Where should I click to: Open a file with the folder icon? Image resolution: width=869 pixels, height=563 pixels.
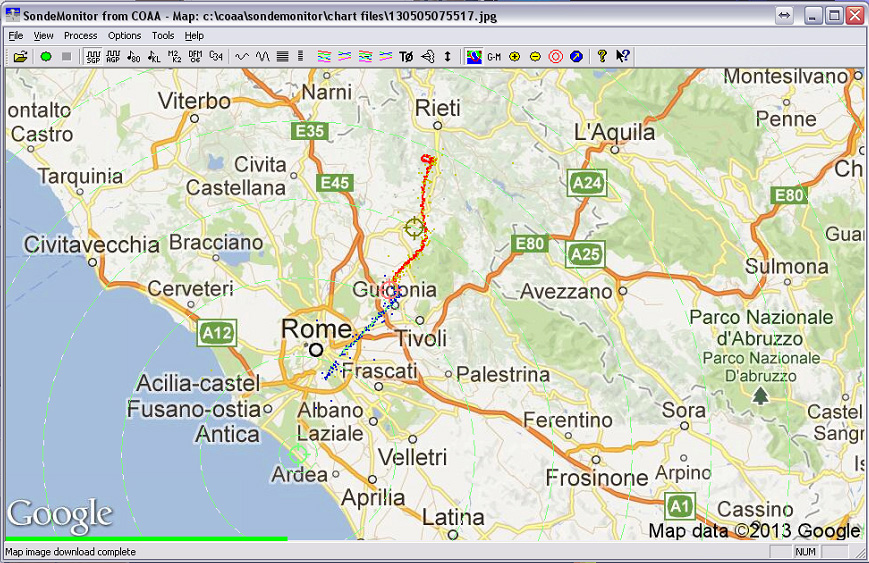21,57
